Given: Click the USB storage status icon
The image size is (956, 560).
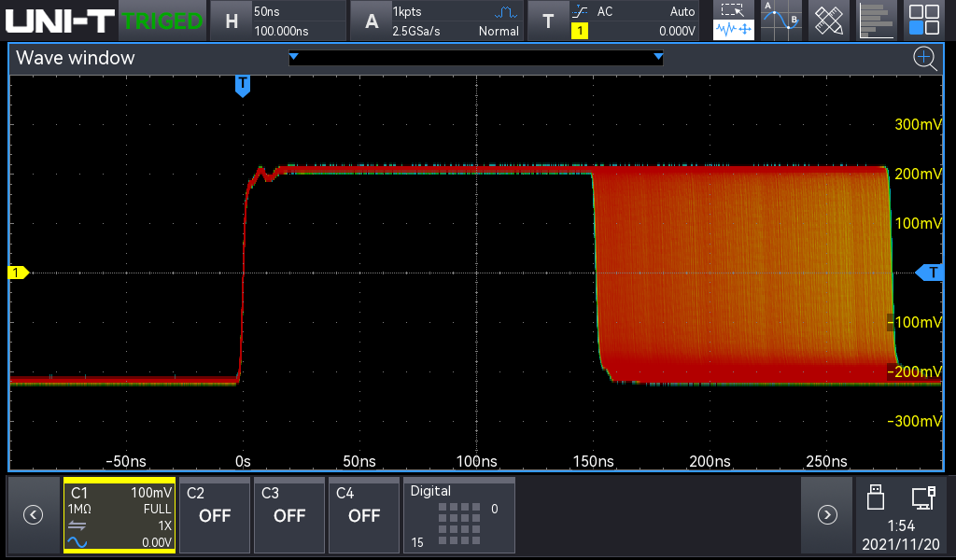Looking at the screenshot, I should point(876,497).
